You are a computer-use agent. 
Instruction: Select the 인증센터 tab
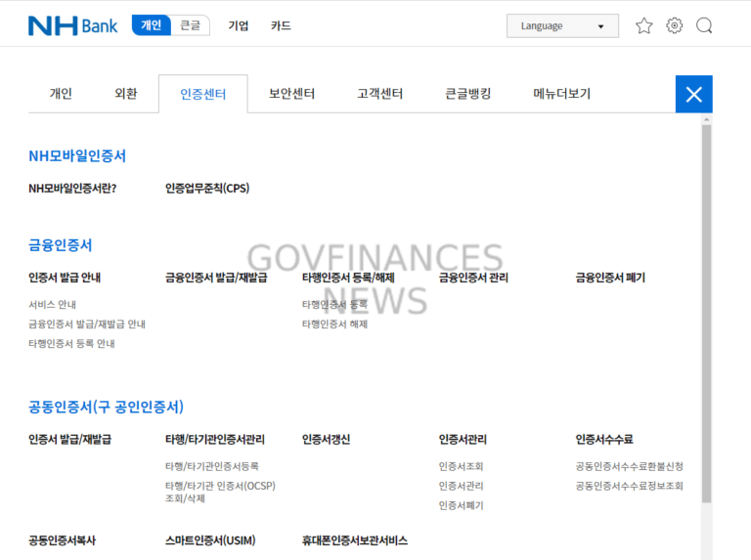pos(203,94)
